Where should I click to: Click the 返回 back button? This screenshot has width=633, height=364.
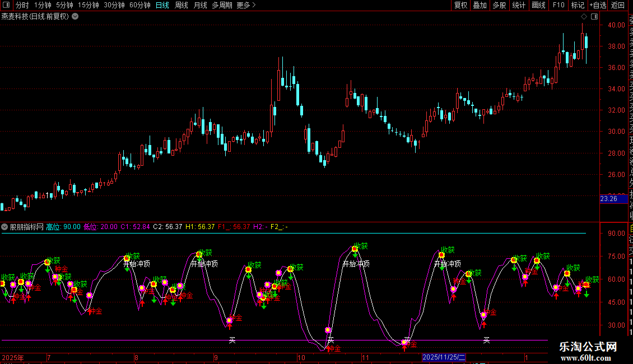click(618, 5)
